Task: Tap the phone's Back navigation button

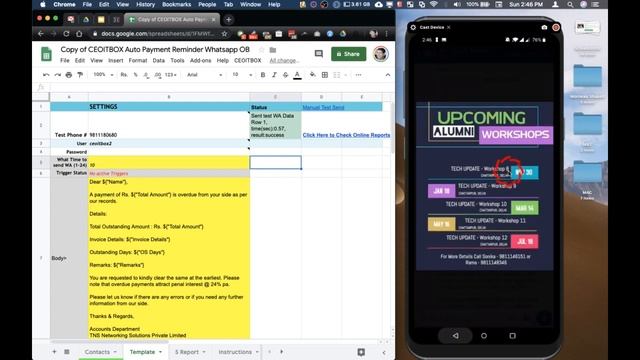Action: [455, 336]
